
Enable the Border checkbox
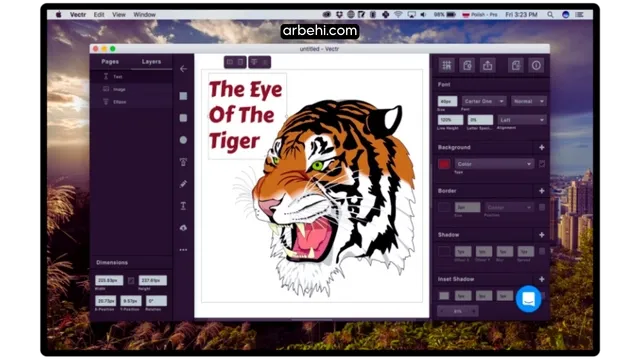pos(542,207)
